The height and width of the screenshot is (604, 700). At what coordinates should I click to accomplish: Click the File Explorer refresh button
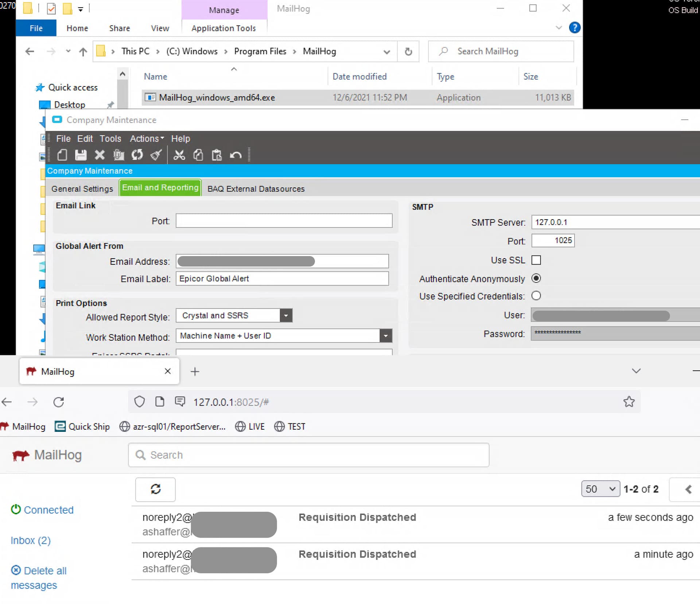click(x=408, y=51)
